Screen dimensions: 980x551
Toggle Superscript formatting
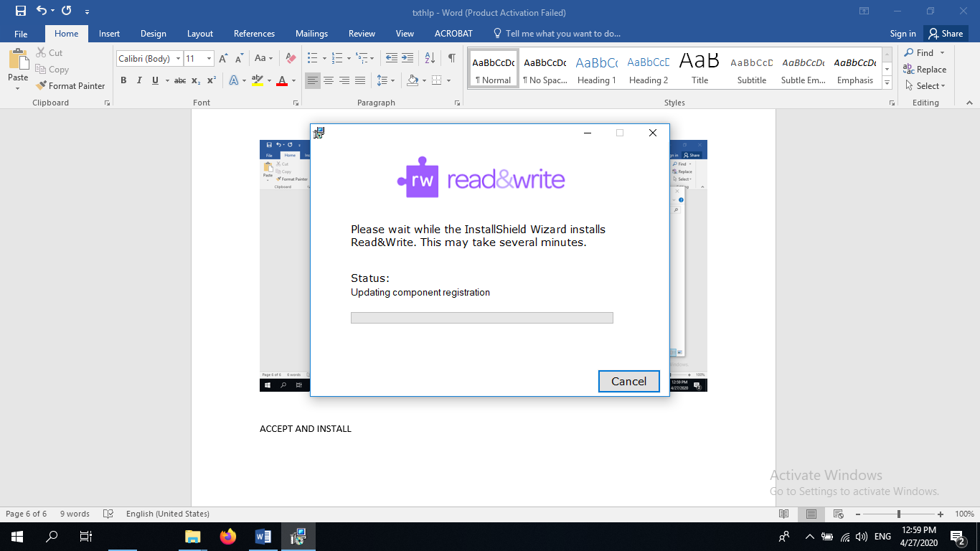coord(212,80)
